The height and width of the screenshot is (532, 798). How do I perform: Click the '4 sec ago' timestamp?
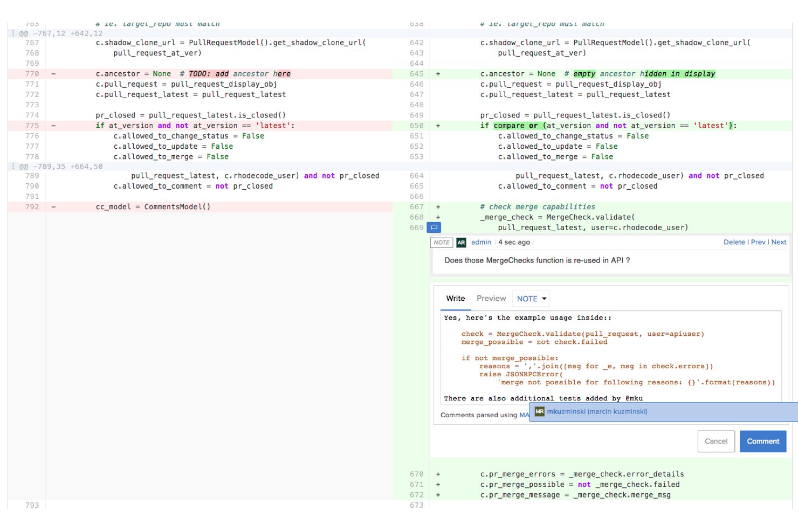(x=514, y=243)
